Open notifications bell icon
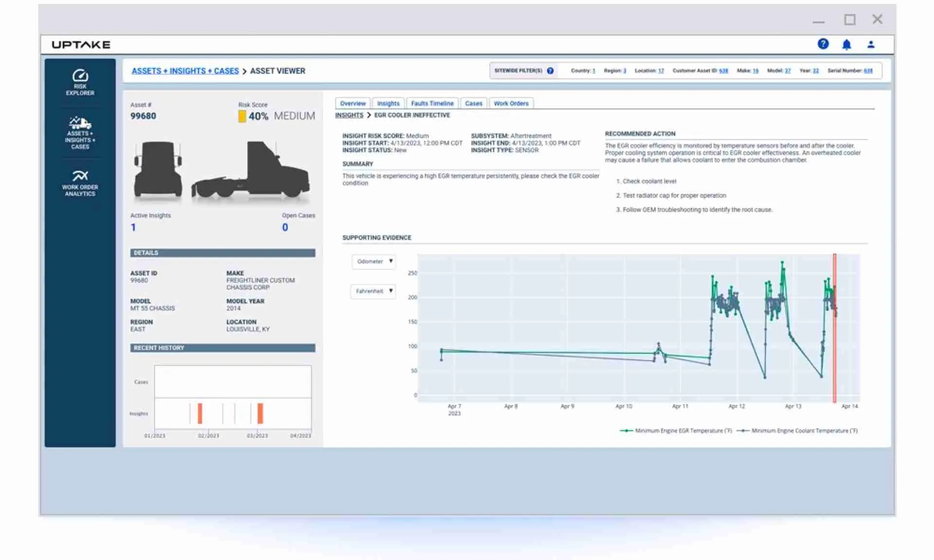934x560 pixels. (846, 45)
